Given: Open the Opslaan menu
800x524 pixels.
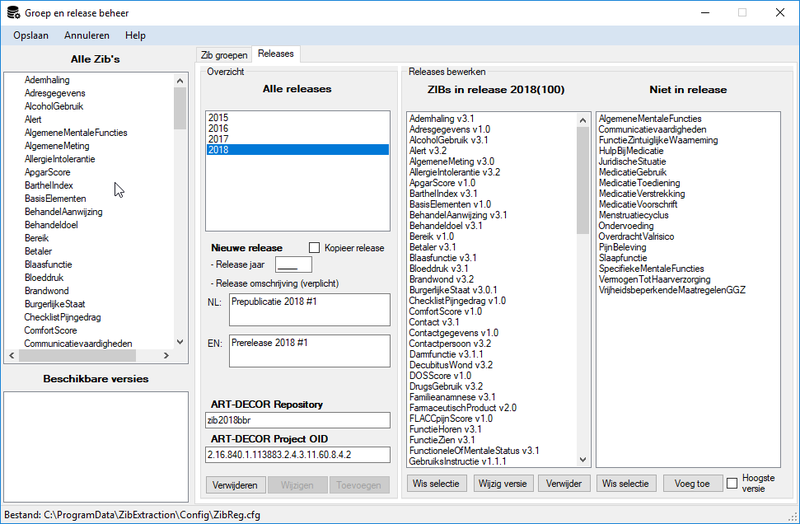Looking at the screenshot, I should click(x=31, y=35).
